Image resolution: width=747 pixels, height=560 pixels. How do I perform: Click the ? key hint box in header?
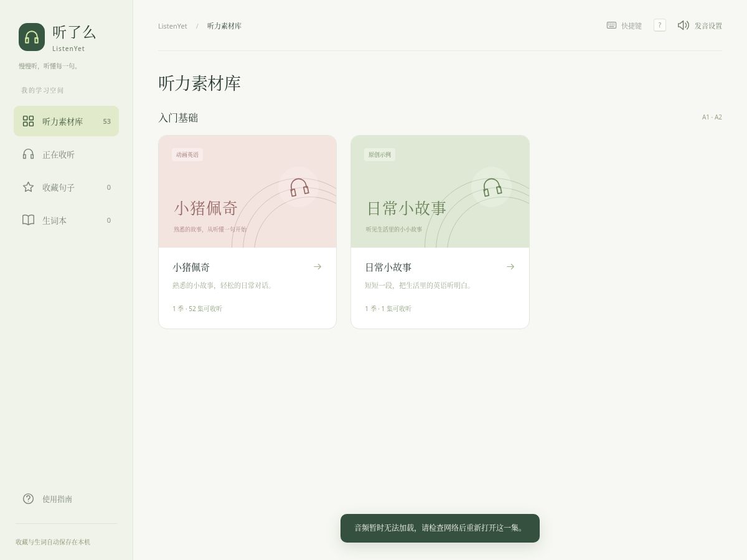point(660,25)
